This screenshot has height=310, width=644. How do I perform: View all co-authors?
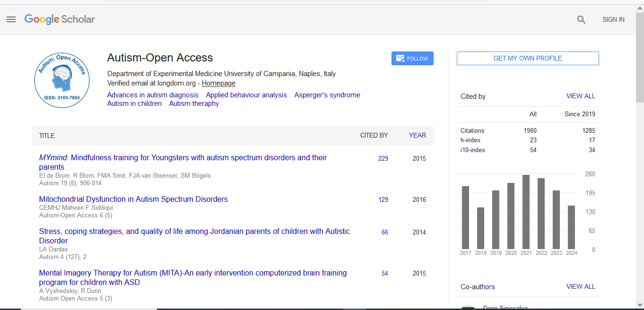pos(581,286)
